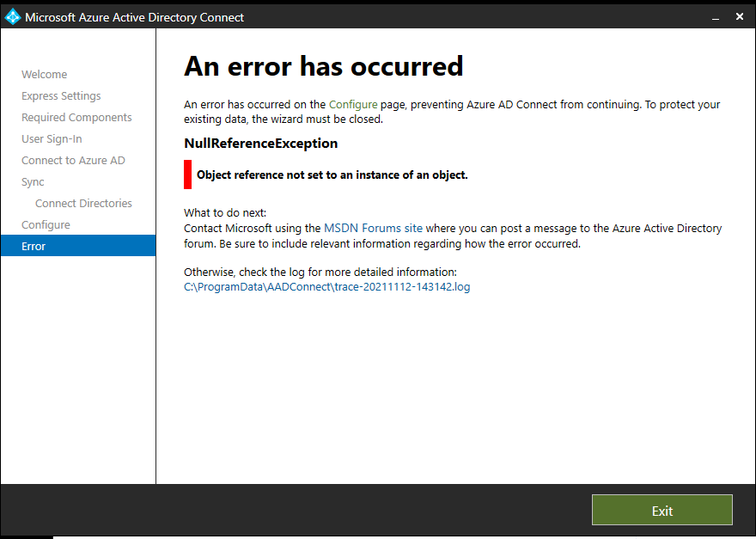Open the MSDN Forums site link
The image size is (756, 539).
coord(373,228)
